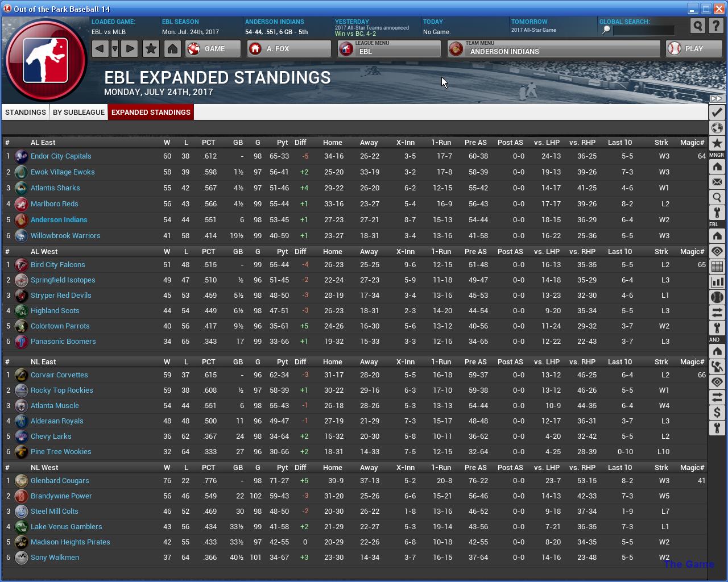Open the Atlantis Sharks team link

click(x=55, y=188)
